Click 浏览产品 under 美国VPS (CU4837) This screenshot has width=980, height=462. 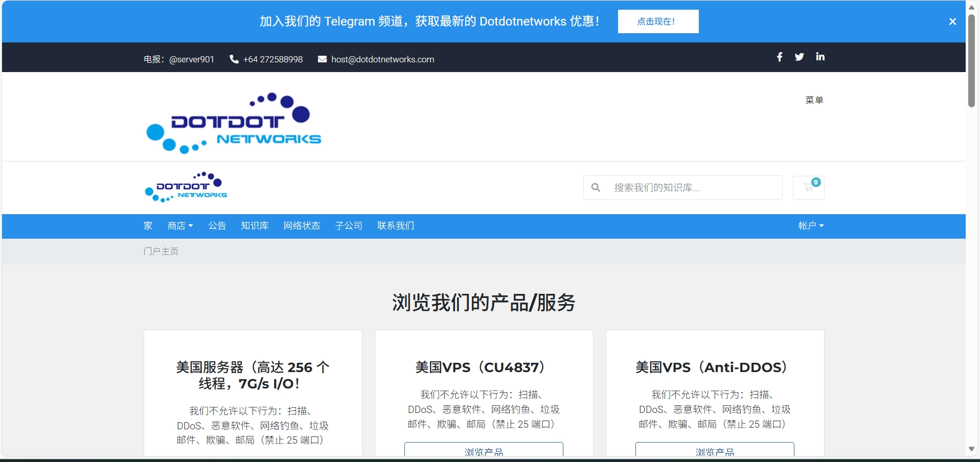(484, 450)
